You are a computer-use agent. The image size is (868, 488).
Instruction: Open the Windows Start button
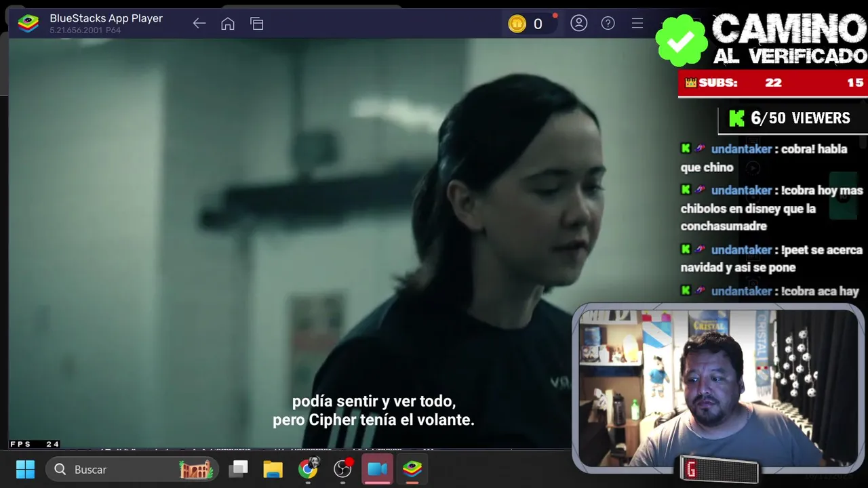click(25, 469)
